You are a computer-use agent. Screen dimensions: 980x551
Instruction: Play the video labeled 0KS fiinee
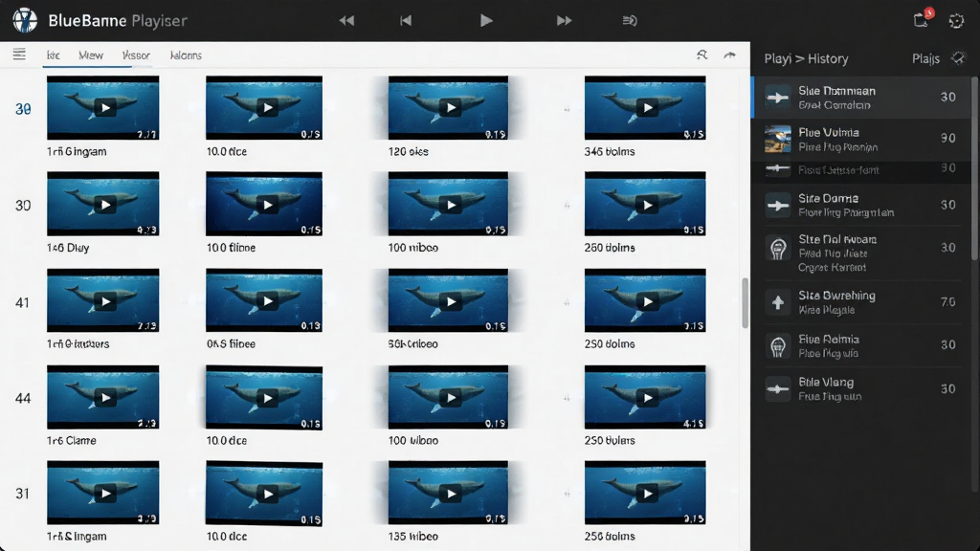[x=264, y=300]
